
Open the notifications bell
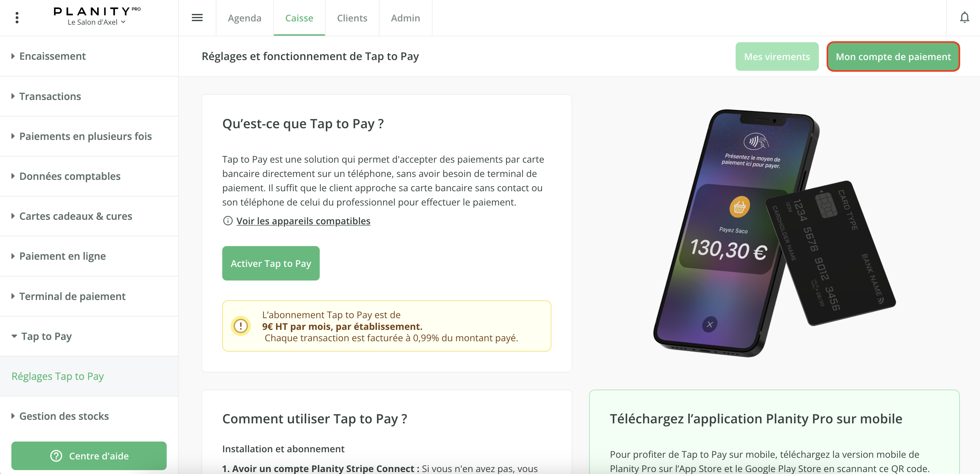coord(964,18)
